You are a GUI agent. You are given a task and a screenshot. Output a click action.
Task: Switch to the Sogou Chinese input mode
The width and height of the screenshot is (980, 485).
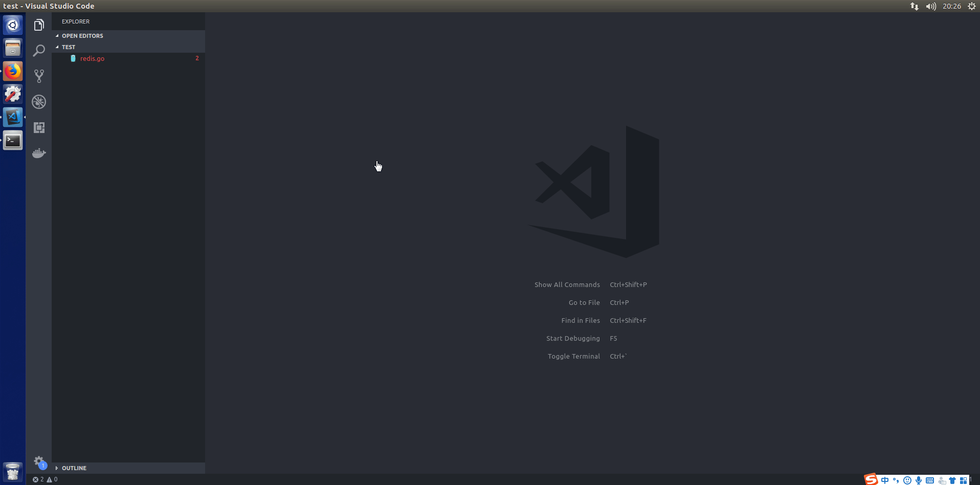click(x=884, y=480)
